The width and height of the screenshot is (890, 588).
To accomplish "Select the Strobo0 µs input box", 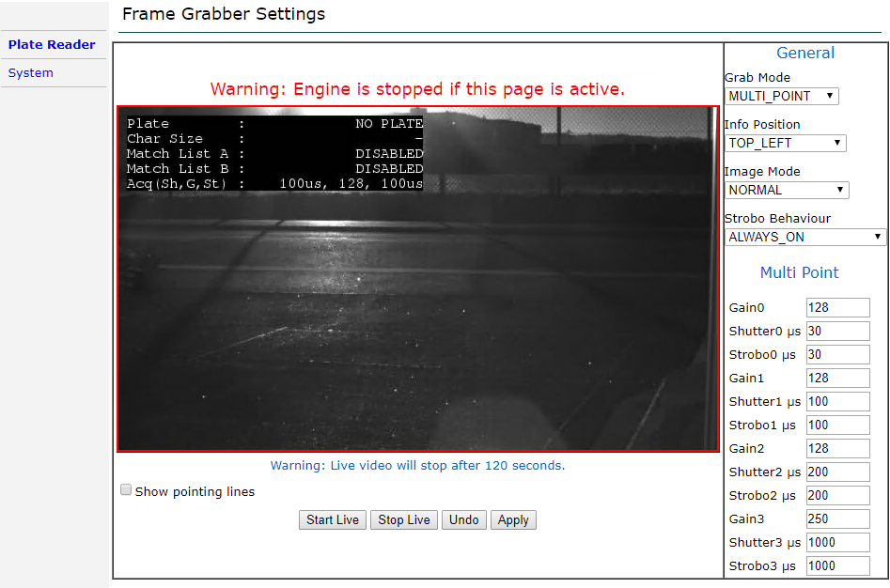I will [837, 355].
